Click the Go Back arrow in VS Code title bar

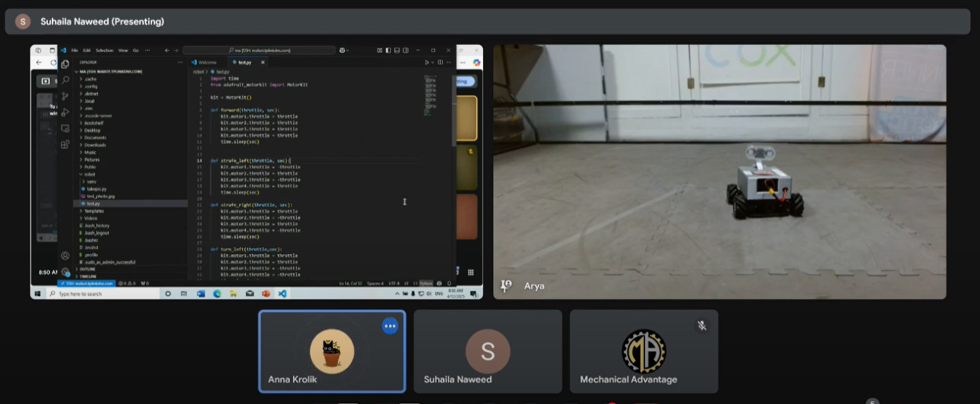[167, 50]
